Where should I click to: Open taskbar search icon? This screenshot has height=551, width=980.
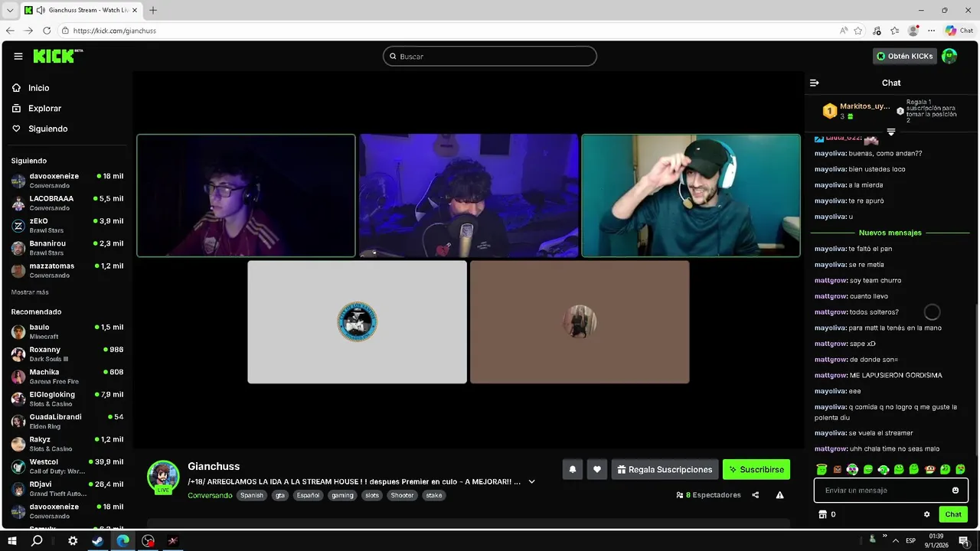pyautogui.click(x=37, y=541)
